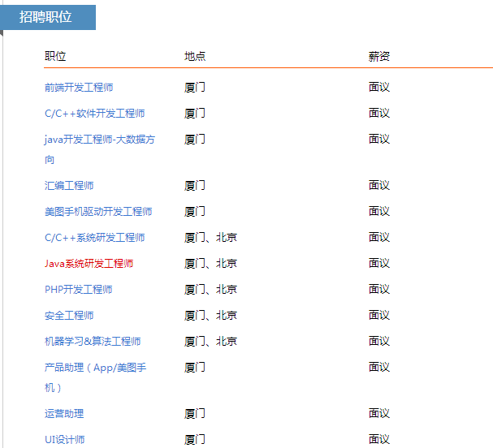The width and height of the screenshot is (493, 448).
Task: Open the red Java系统研发工程师 link
Action: (89, 264)
